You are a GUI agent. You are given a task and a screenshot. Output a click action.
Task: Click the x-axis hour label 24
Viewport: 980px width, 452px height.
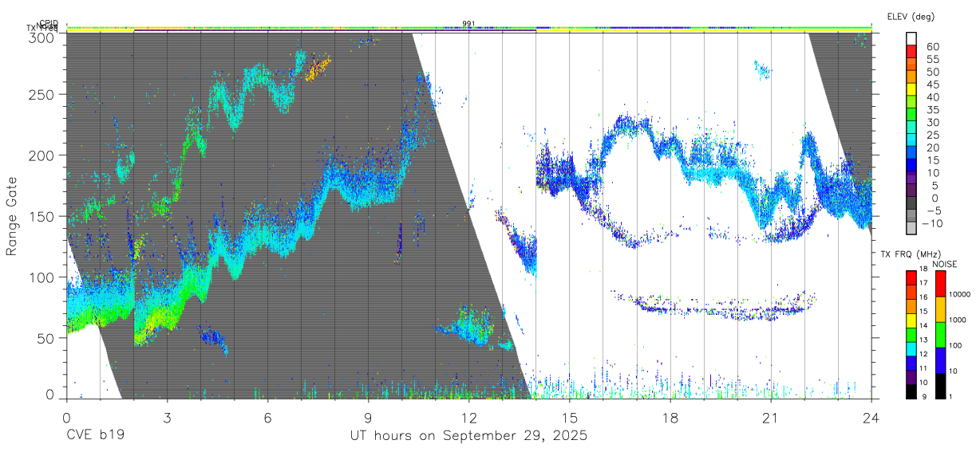[x=871, y=417]
